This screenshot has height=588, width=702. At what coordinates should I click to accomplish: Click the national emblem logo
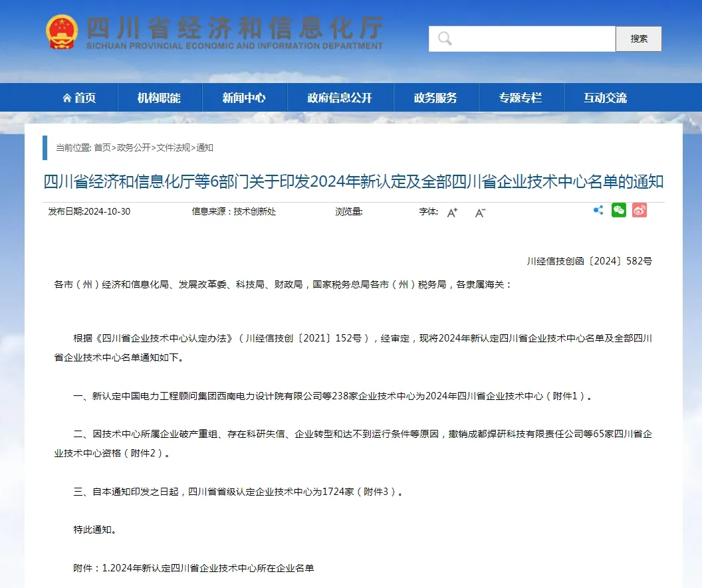(62, 31)
